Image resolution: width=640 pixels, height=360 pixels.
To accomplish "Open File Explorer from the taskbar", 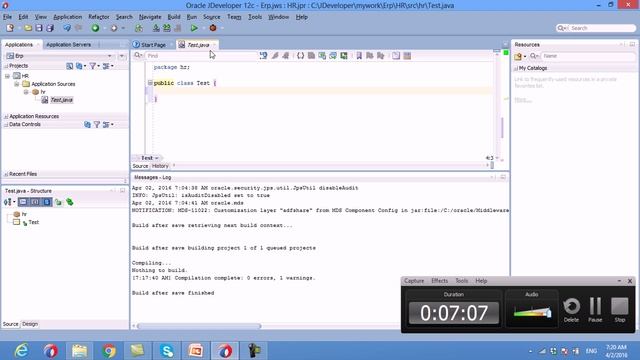I will [x=80, y=351].
